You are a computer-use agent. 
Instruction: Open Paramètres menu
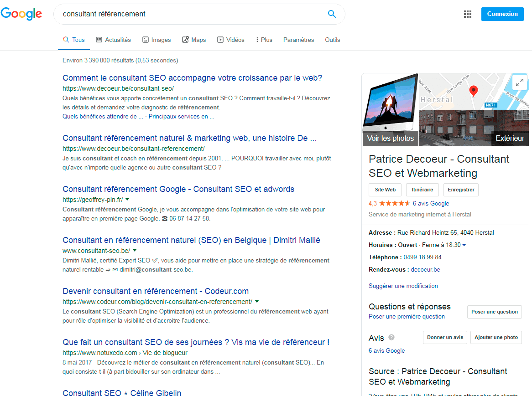point(298,40)
